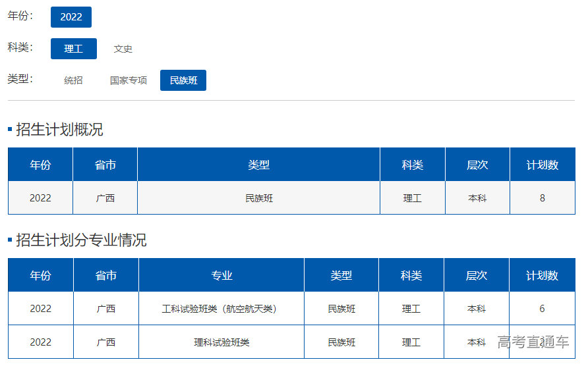Click 广西 cell in the overview table
The image size is (588, 368).
105,198
